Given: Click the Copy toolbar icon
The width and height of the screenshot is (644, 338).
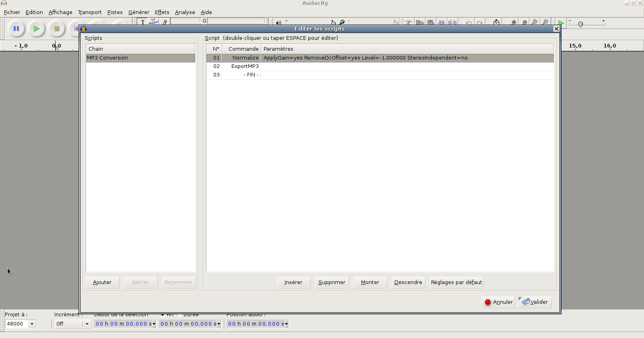Looking at the screenshot, I should (419, 22).
